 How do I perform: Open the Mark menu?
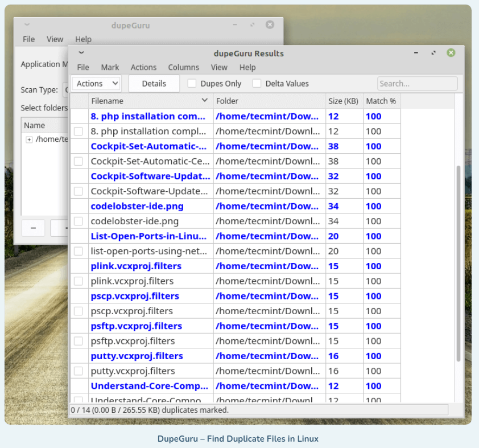point(110,67)
